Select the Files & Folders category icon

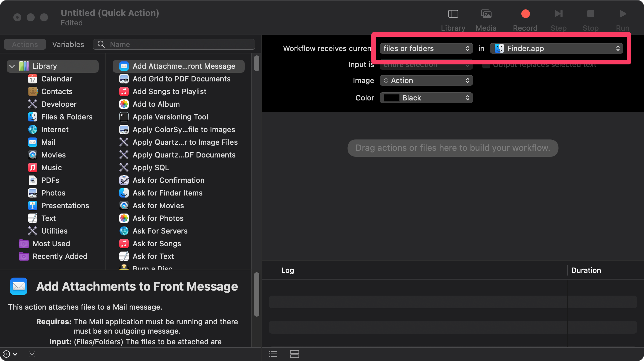(32, 117)
